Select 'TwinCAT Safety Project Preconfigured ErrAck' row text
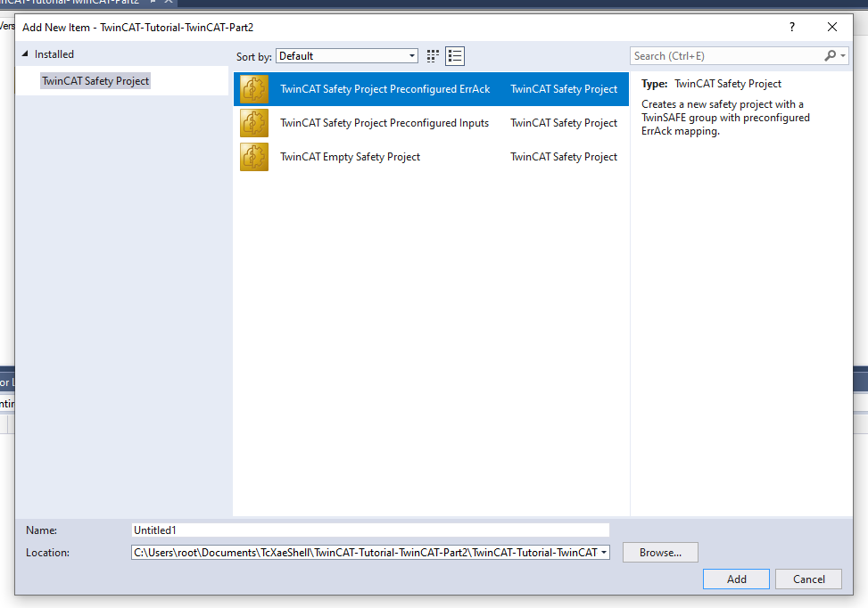 pyautogui.click(x=384, y=89)
